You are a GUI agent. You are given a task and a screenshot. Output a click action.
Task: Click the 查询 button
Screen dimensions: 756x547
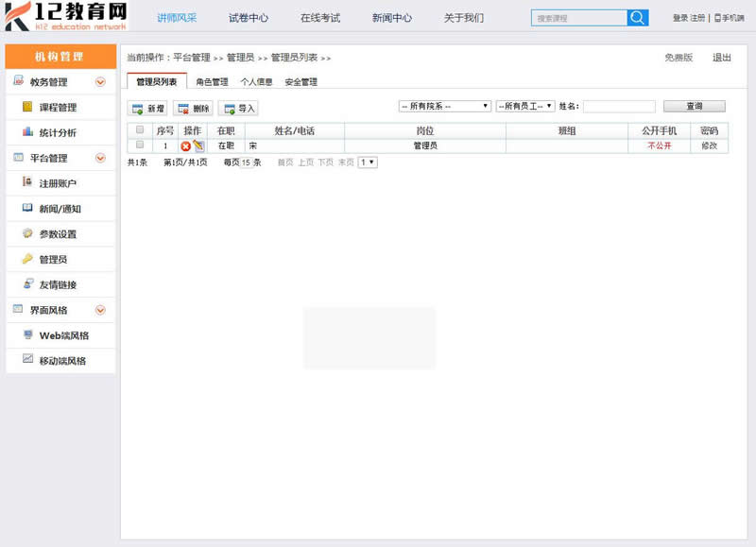[694, 106]
